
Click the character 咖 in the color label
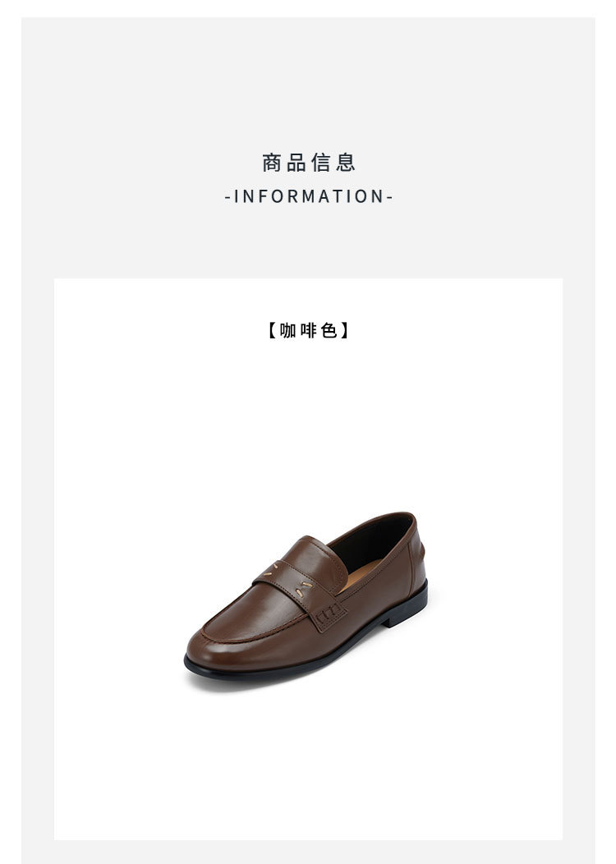pyautogui.click(x=288, y=331)
